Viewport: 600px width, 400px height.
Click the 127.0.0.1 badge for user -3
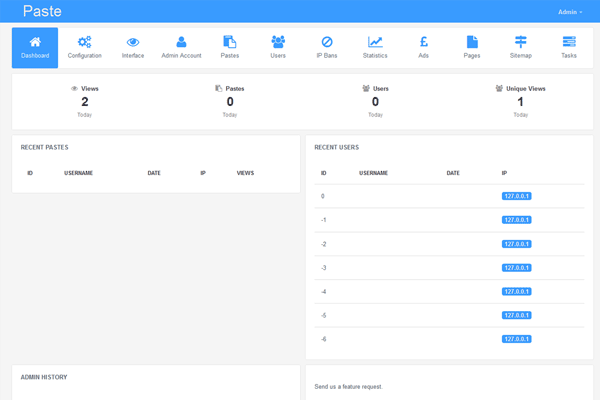tap(516, 268)
